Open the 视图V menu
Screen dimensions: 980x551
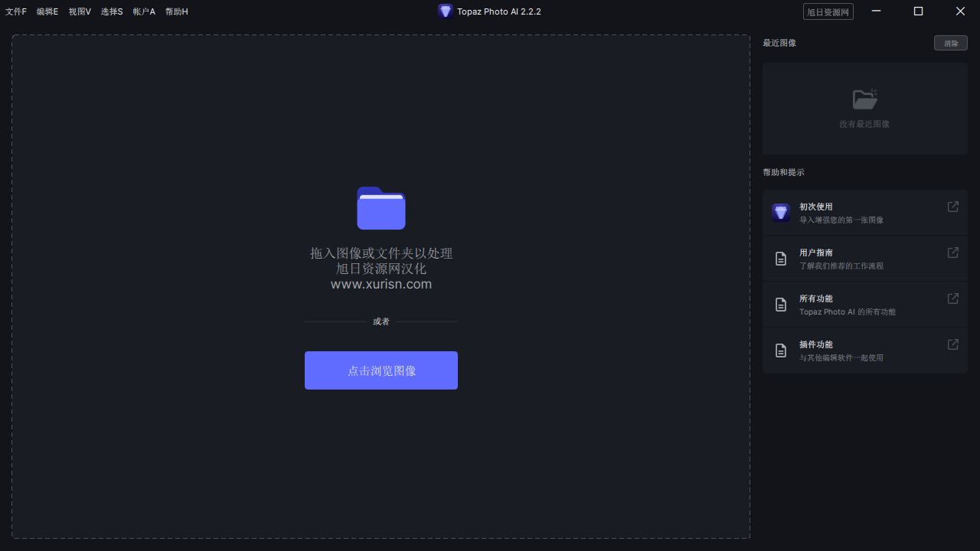[80, 11]
